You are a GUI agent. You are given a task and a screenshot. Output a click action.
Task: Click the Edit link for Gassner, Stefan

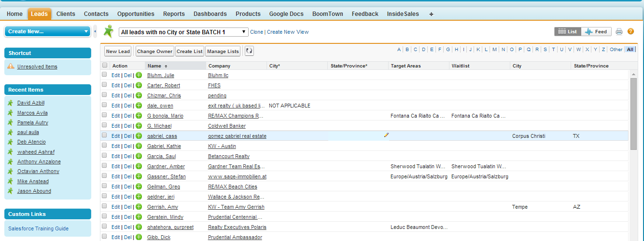(x=115, y=176)
